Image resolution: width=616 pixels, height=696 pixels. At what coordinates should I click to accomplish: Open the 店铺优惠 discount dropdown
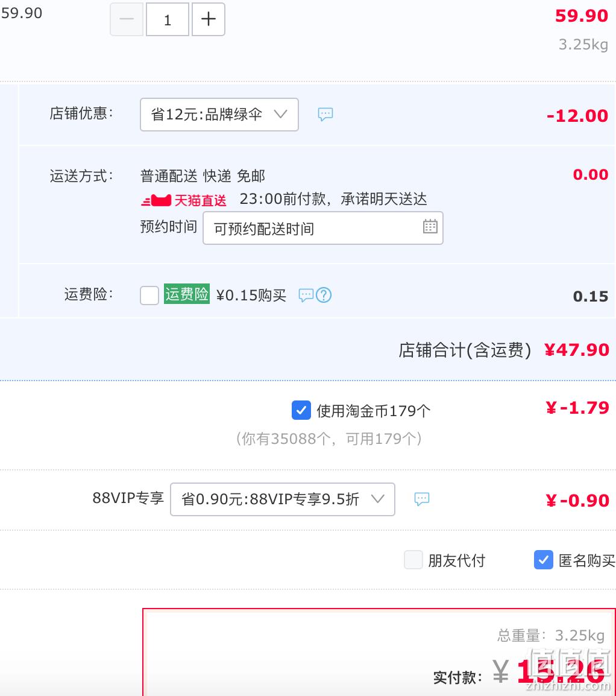[219, 115]
